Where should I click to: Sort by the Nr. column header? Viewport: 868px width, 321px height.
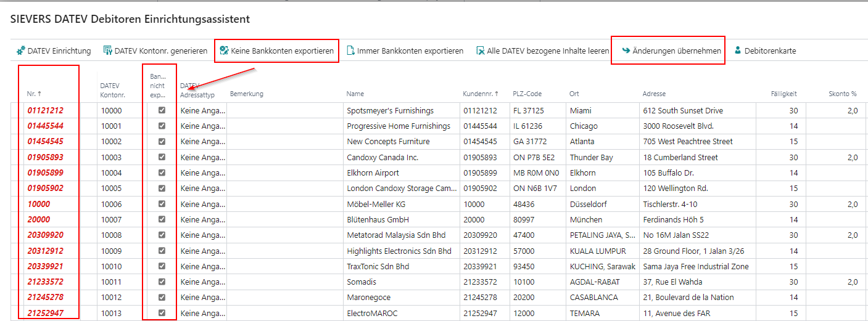pyautogui.click(x=34, y=94)
